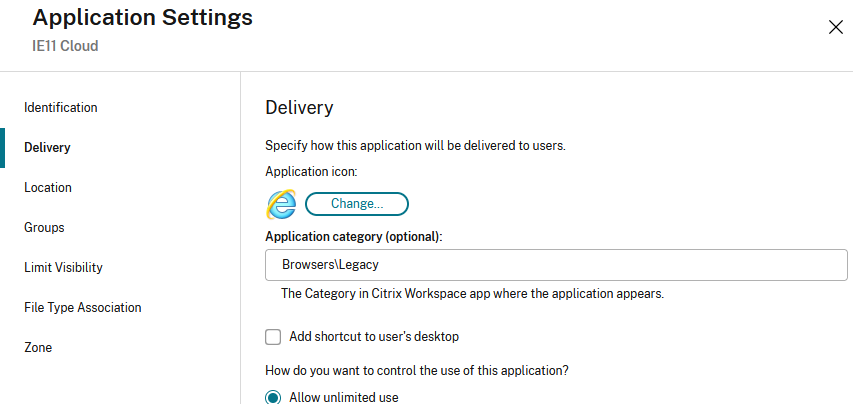This screenshot has height=404, width=853.
Task: Click the IE11 Cloud subtitle text
Action: 65,46
